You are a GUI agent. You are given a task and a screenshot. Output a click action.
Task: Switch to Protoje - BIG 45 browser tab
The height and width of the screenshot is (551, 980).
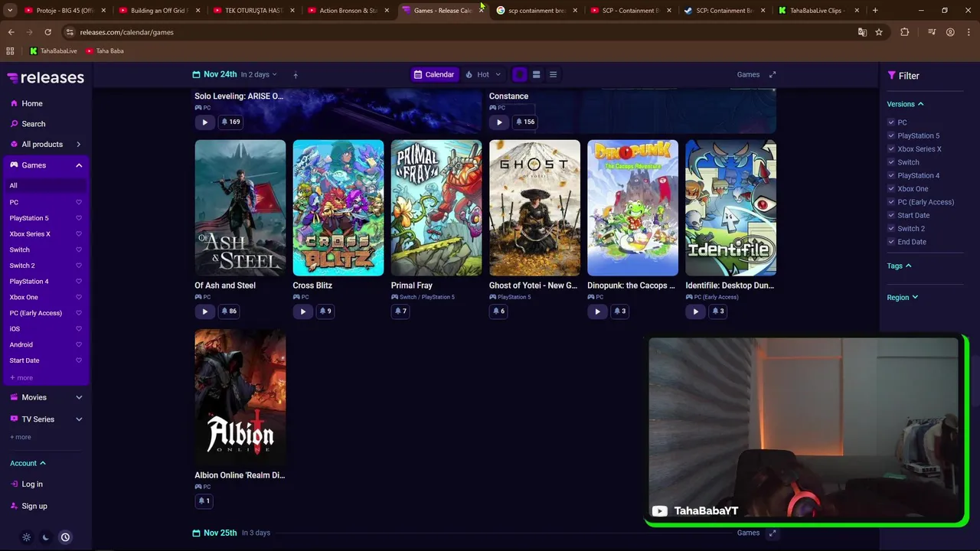click(x=64, y=11)
